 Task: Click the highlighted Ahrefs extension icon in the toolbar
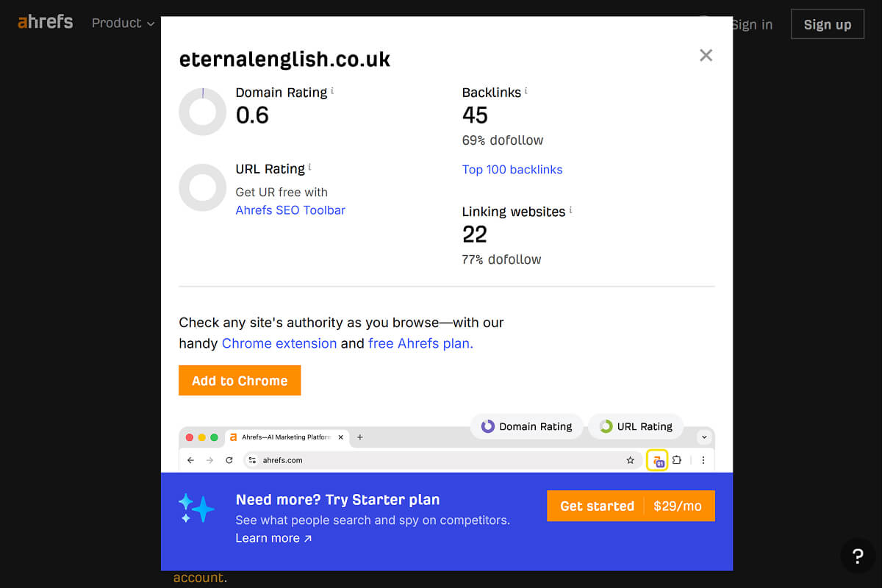[657, 459]
